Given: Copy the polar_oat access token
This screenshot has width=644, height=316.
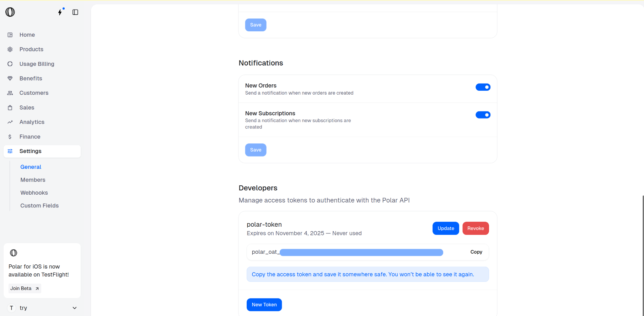Looking at the screenshot, I should (476, 252).
